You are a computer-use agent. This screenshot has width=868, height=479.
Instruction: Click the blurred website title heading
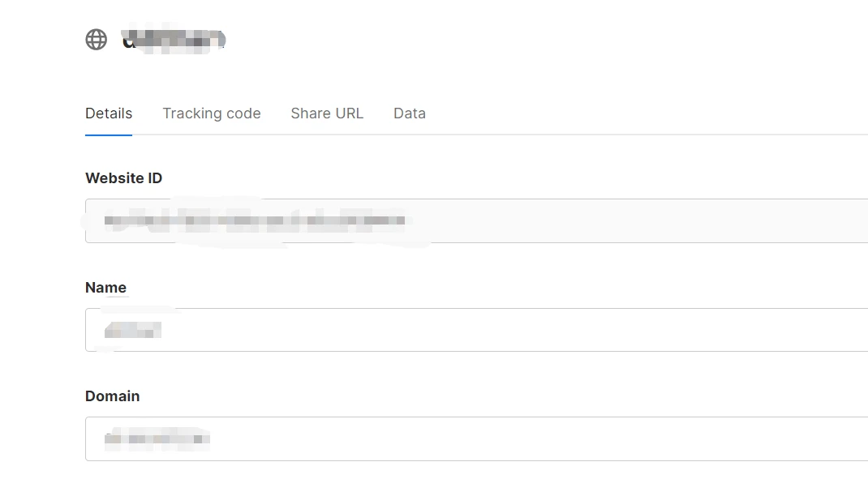(173, 39)
